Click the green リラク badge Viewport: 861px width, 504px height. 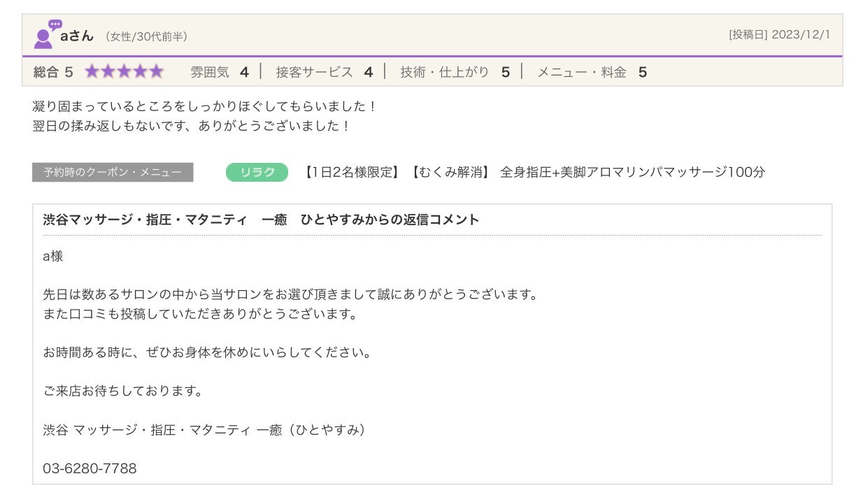[x=257, y=172]
